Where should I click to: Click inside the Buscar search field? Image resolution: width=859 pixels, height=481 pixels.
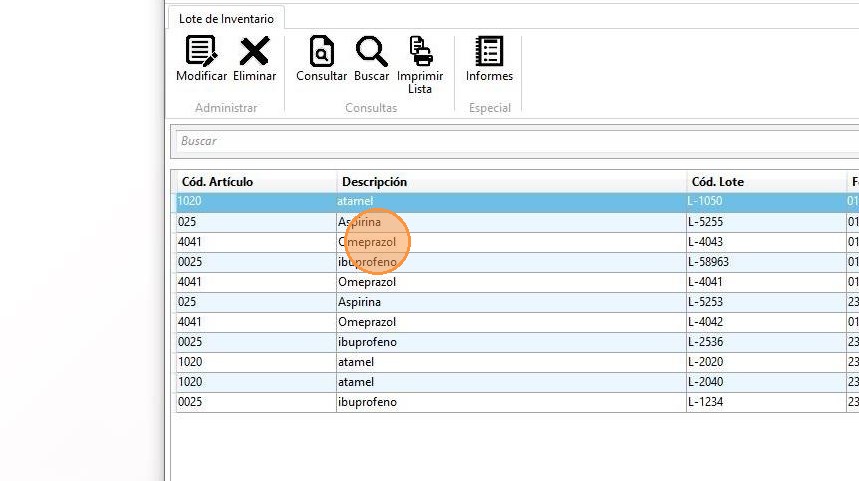coord(500,141)
